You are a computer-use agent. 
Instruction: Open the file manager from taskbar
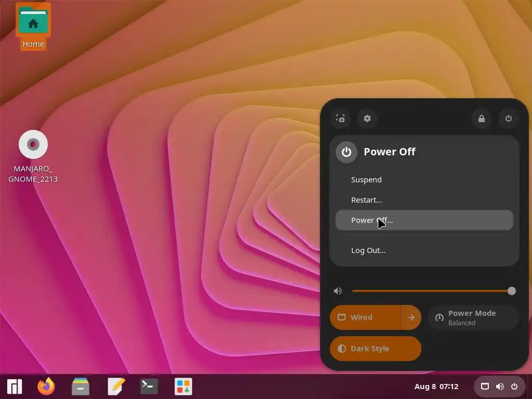[81, 387]
